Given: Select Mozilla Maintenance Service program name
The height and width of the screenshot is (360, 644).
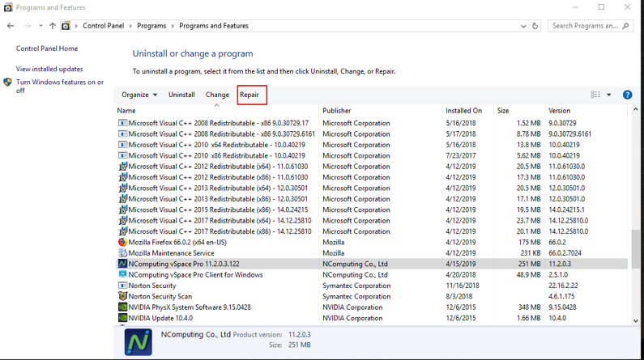Looking at the screenshot, I should click(x=171, y=253).
